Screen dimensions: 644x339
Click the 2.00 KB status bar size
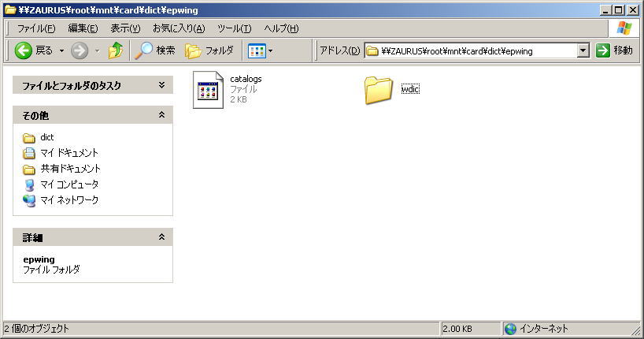click(457, 329)
